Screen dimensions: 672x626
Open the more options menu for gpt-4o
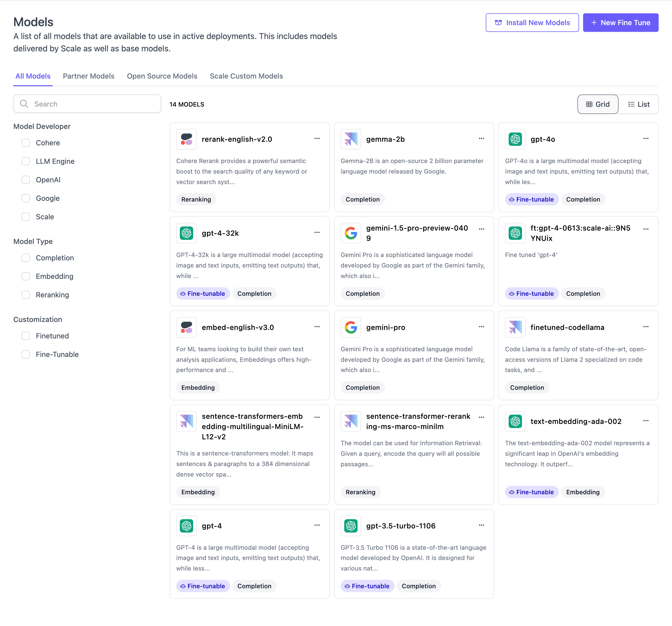[x=646, y=138]
